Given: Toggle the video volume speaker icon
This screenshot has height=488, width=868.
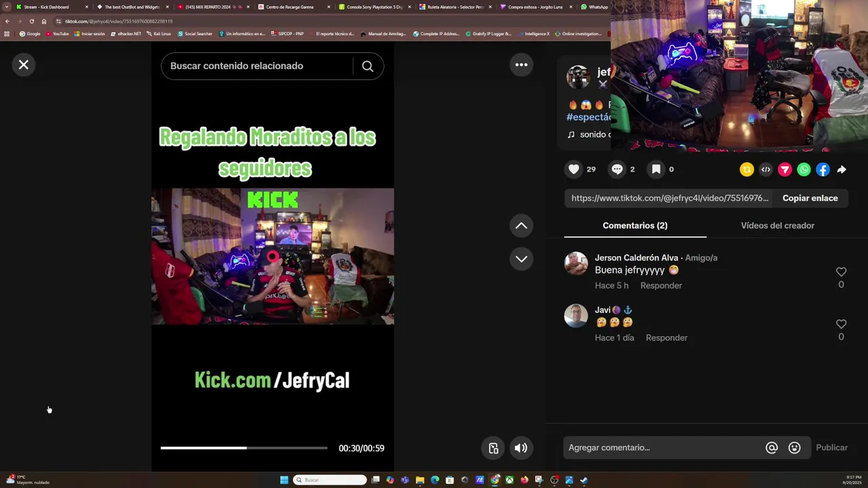Looking at the screenshot, I should point(521,448).
